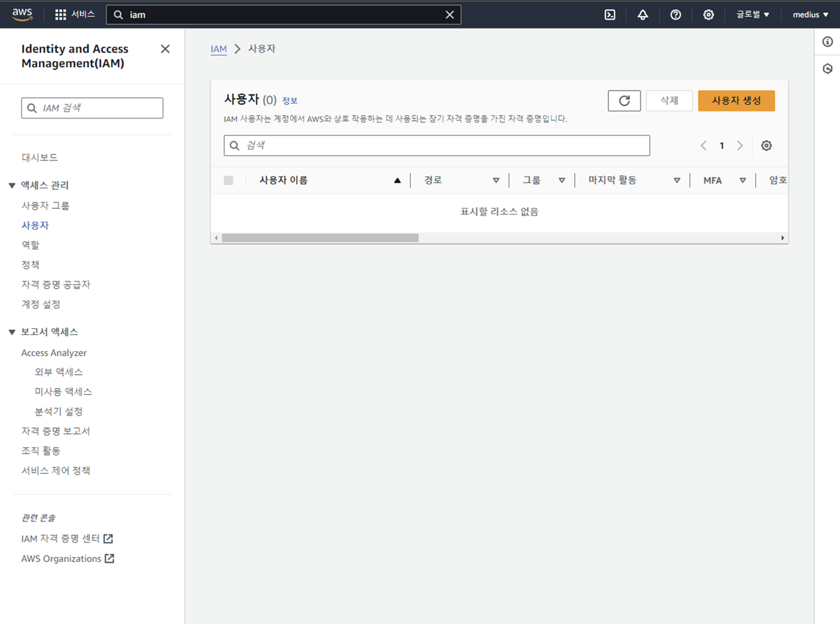Image resolution: width=840 pixels, height=624 pixels.
Task: Click the refresh users table button
Action: [x=624, y=101]
